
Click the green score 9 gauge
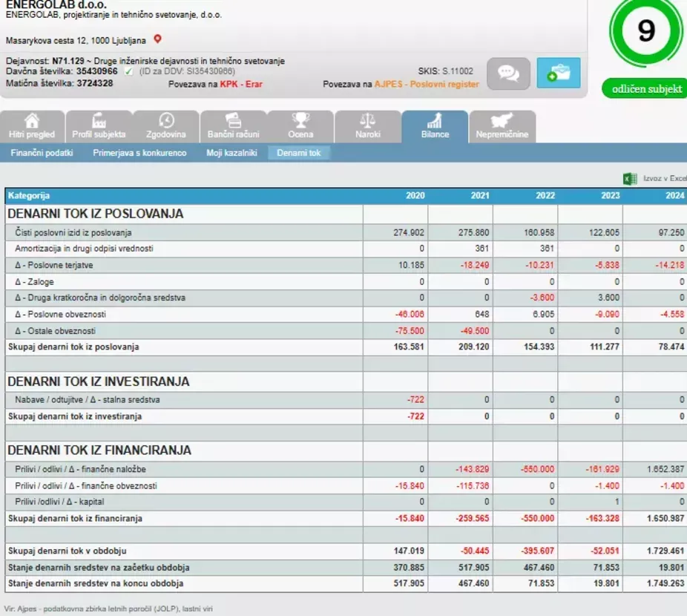tap(646, 31)
